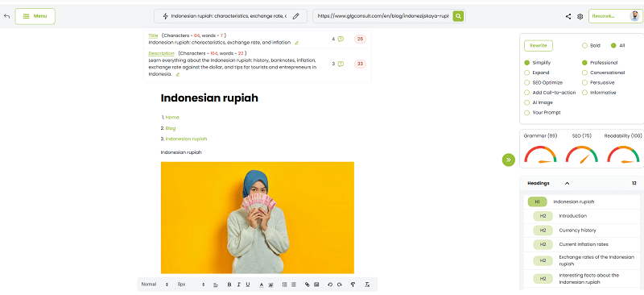The height and width of the screenshot is (295, 644).
Task: Select the SEO Optimize option
Action: 527,83
